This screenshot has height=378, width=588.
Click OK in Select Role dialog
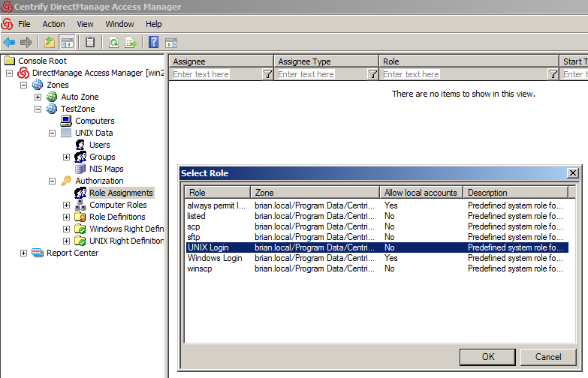(487, 357)
